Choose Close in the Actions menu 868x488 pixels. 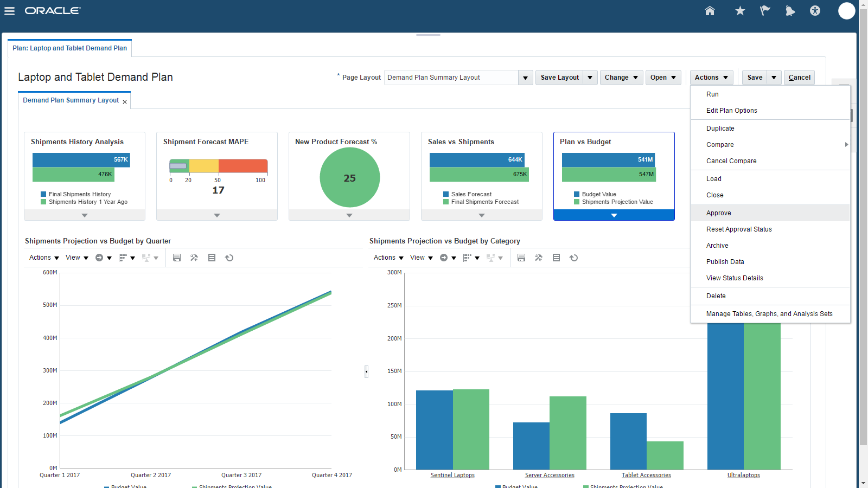(770, 195)
